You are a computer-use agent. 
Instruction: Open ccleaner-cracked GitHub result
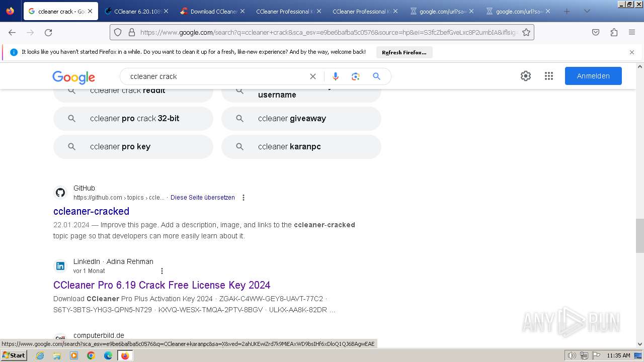tap(91, 211)
